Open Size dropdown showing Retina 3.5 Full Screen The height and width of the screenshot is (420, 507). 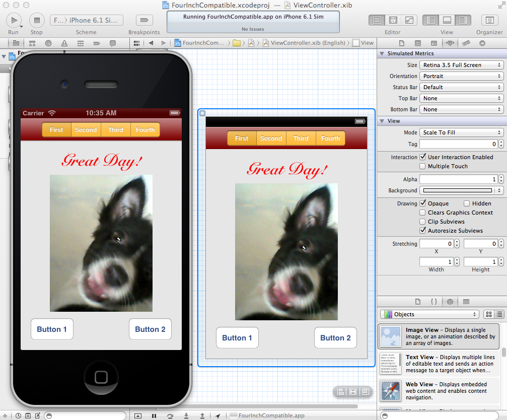[461, 65]
